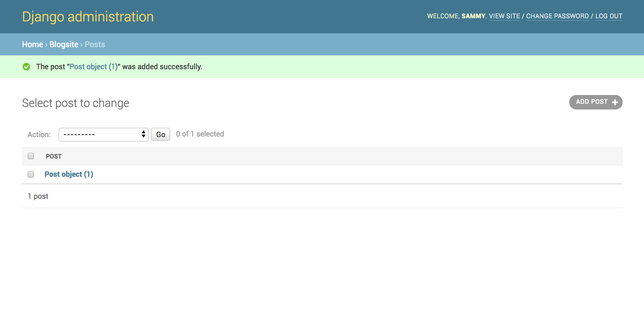Open Blogsite from the breadcrumb trail

click(x=64, y=44)
